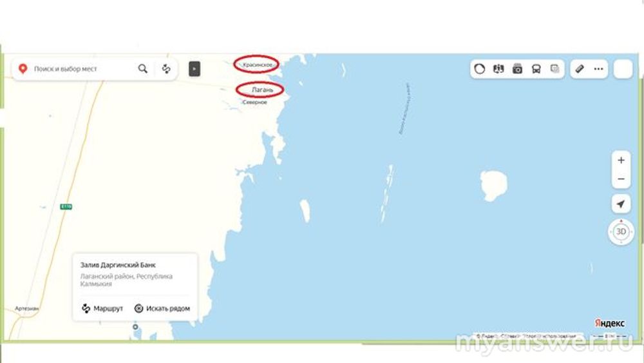Click Искать рядом in place card
644x363 pixels.
[162, 308]
